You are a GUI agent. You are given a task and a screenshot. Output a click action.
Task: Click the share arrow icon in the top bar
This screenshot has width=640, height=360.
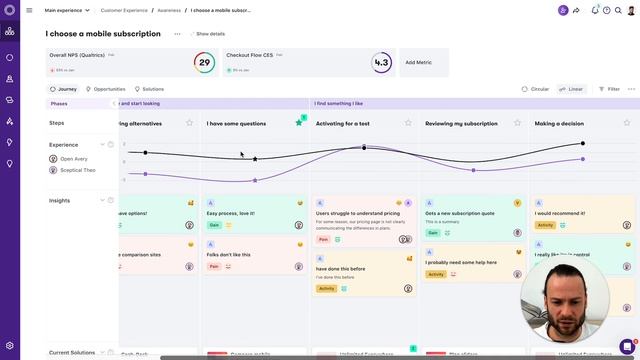coord(576,11)
